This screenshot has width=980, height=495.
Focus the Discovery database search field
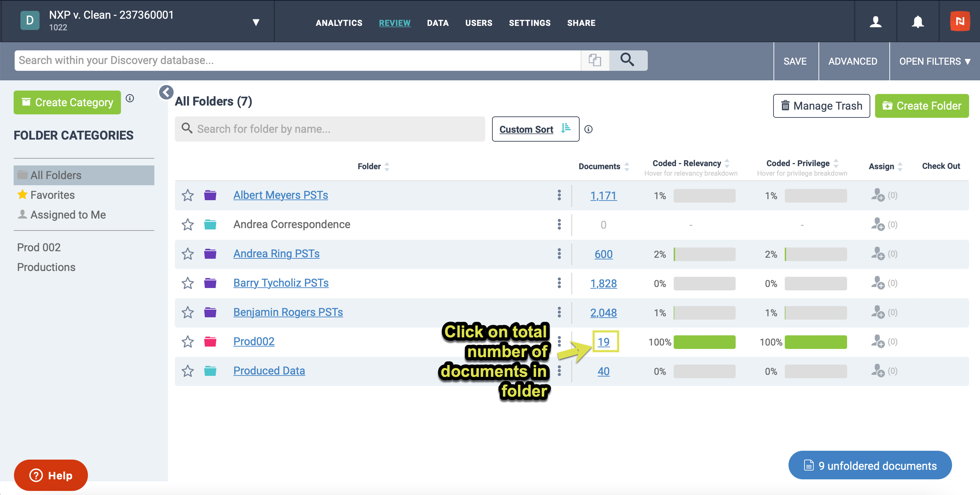pos(297,60)
